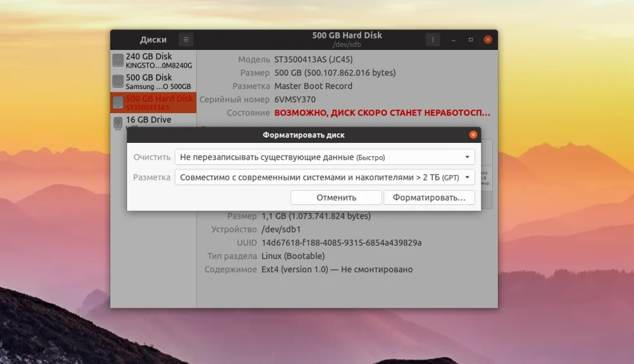
Task: Maximize the Disks window
Action: [x=471, y=40]
